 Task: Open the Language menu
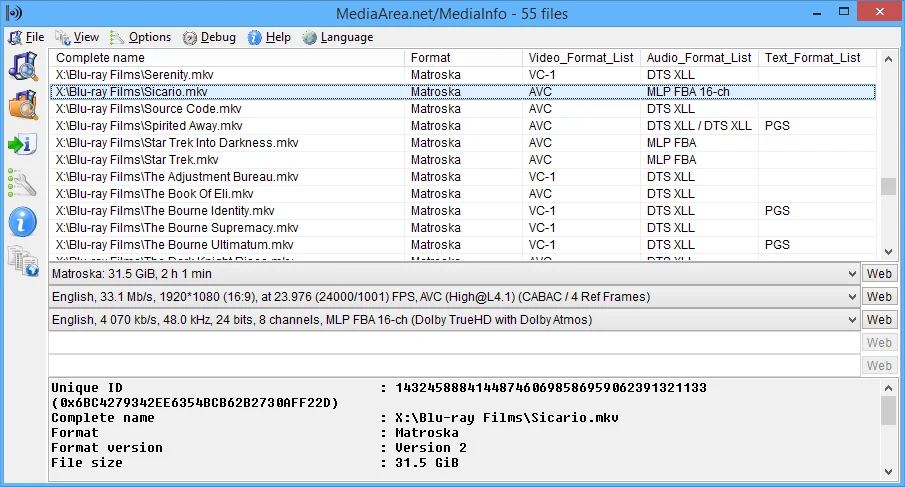tap(338, 37)
